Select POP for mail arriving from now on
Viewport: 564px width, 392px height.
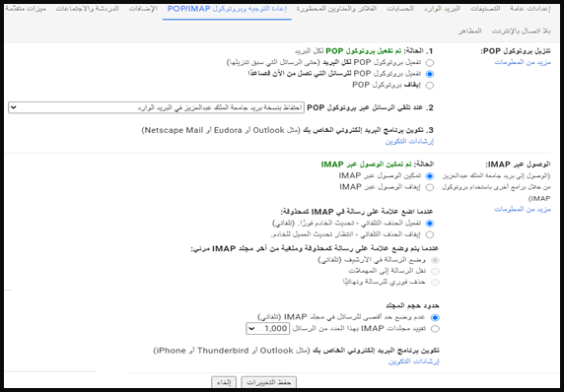[430, 74]
